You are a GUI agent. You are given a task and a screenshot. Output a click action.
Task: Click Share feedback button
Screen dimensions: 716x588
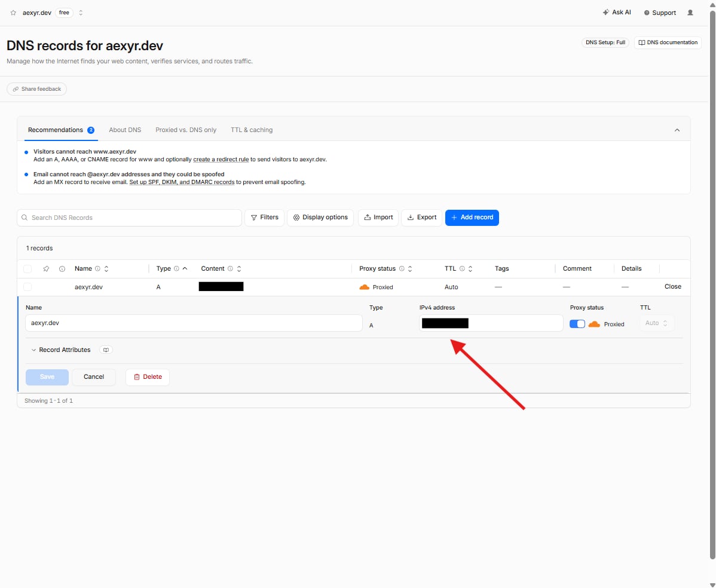pyautogui.click(x=36, y=89)
